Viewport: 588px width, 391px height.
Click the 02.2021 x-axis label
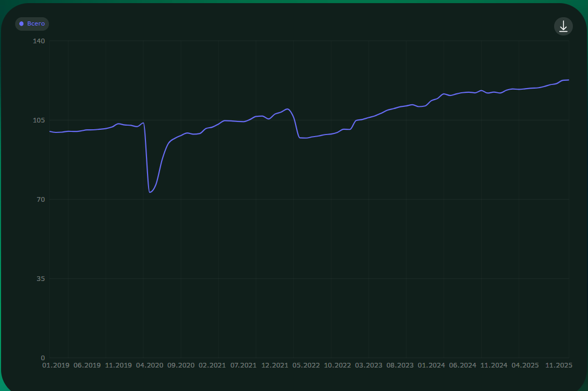coord(212,365)
